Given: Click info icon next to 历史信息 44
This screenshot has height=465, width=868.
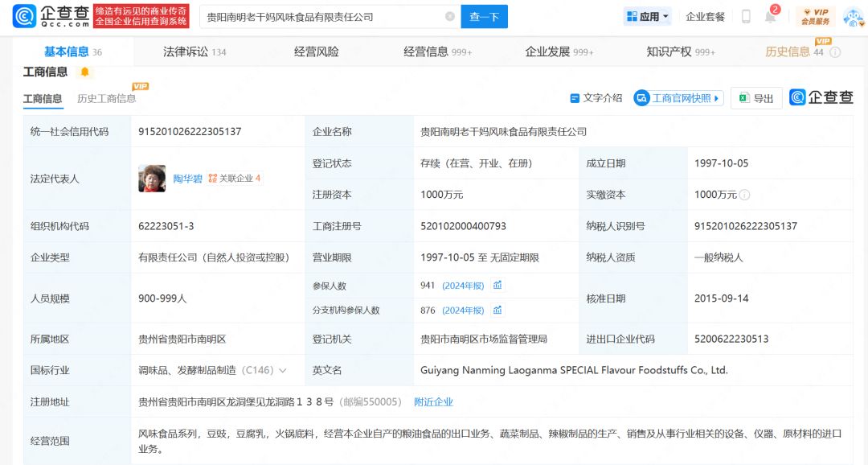Looking at the screenshot, I should click(x=835, y=52).
